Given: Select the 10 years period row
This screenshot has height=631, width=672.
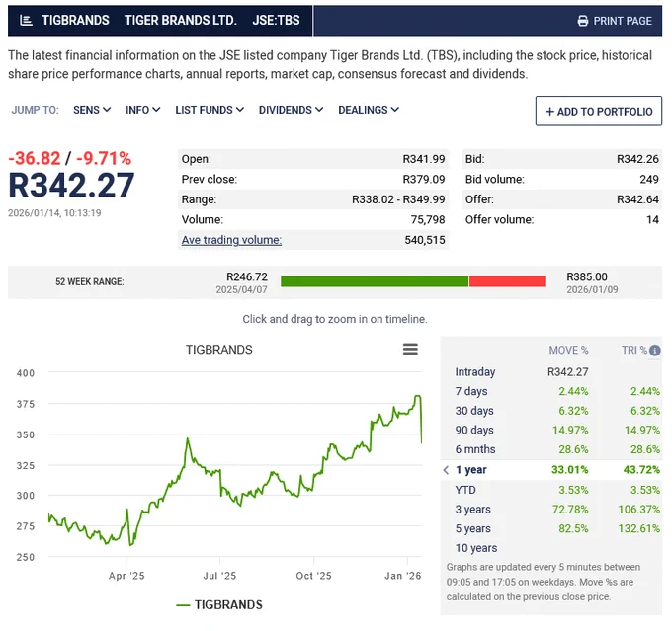Looking at the screenshot, I should [x=551, y=548].
